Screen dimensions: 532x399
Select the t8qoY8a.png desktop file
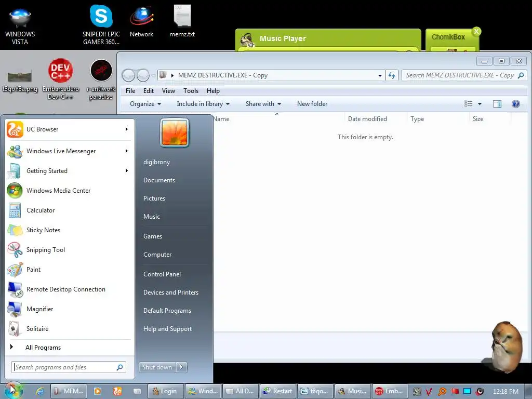coord(20,80)
